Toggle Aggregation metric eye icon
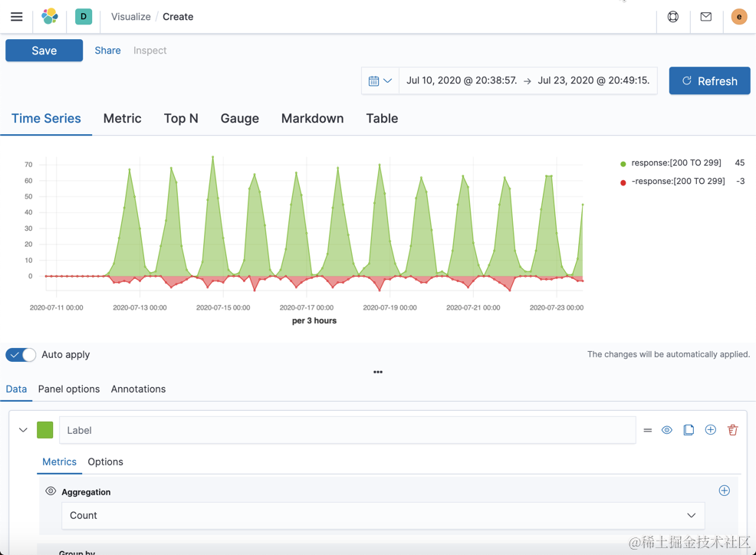The image size is (756, 555). [51, 491]
